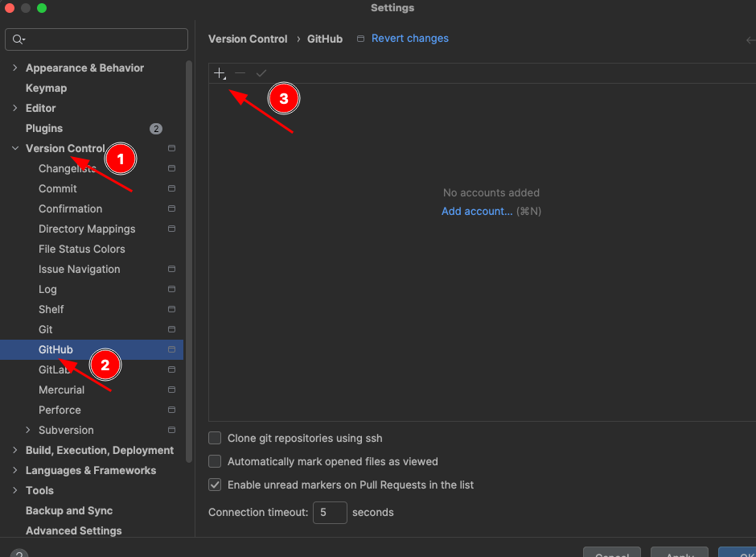Disable unread markers on Pull Requests

tap(215, 485)
